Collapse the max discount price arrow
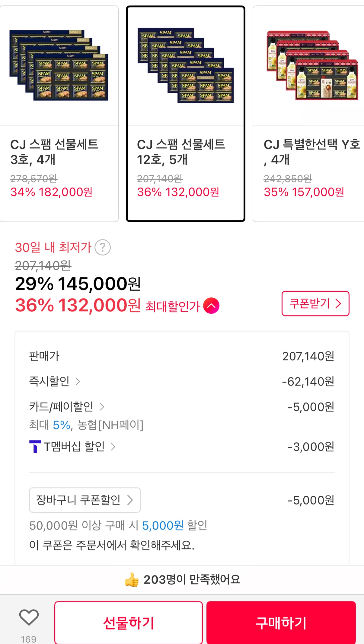The image size is (364, 644). (211, 306)
